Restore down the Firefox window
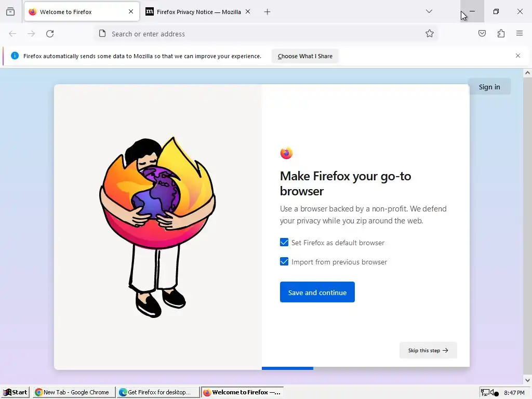The image size is (532, 399). point(496,11)
